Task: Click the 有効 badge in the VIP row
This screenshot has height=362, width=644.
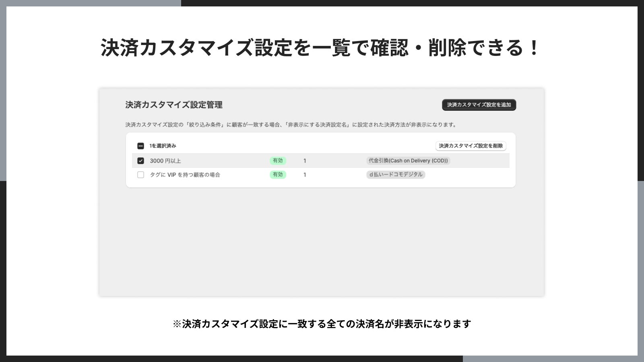Action: pyautogui.click(x=278, y=175)
